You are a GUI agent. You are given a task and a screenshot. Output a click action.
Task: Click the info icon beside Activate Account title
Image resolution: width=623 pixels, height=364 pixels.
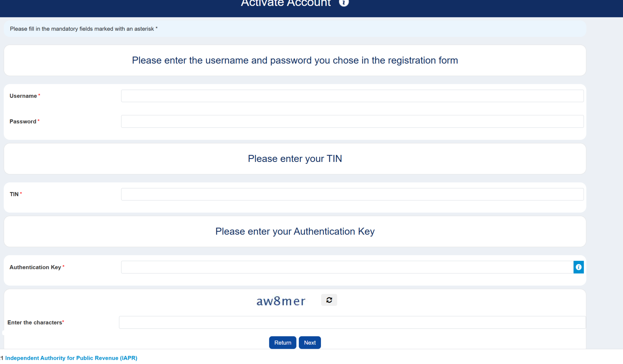(344, 3)
